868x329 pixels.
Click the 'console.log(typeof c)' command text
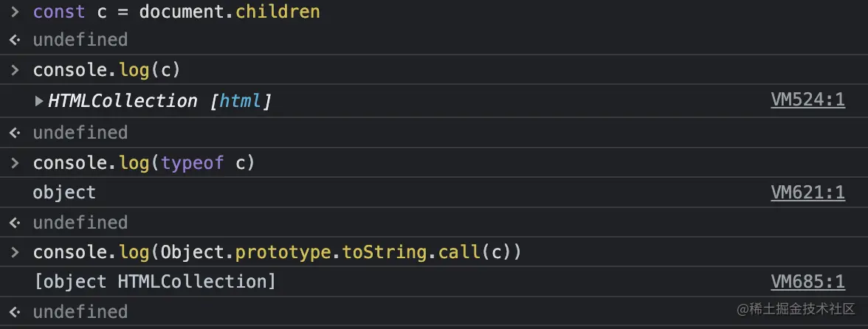[x=144, y=163]
